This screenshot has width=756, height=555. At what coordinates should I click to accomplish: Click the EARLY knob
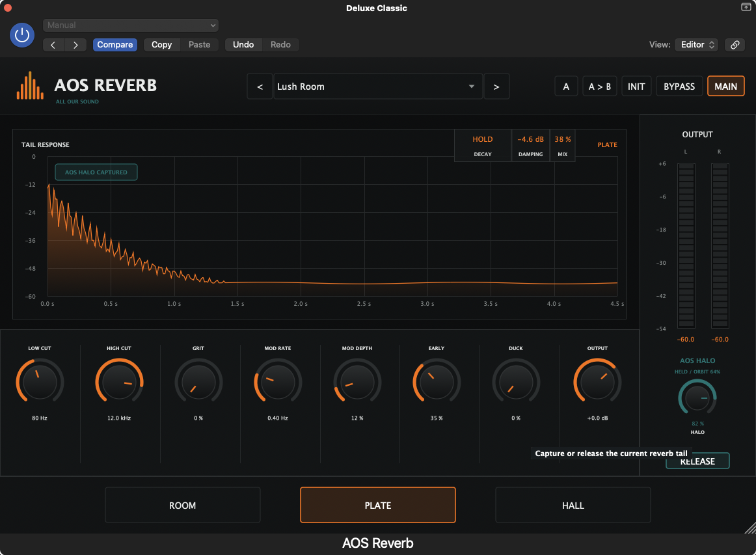tap(437, 382)
